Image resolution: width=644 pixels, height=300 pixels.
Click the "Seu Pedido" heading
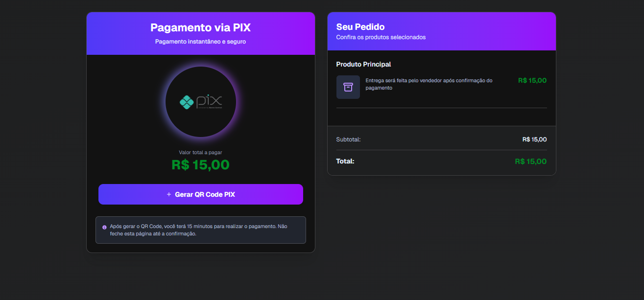[x=360, y=26]
